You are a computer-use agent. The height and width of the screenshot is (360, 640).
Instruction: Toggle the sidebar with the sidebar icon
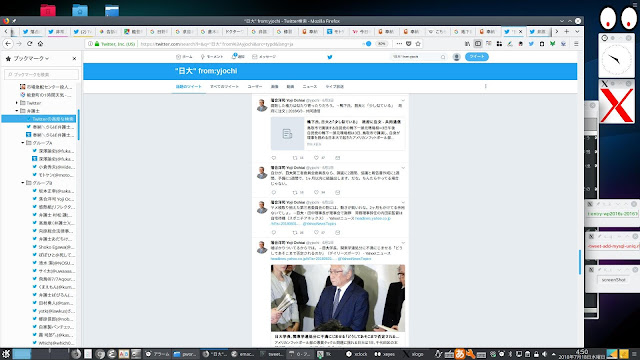click(x=478, y=44)
